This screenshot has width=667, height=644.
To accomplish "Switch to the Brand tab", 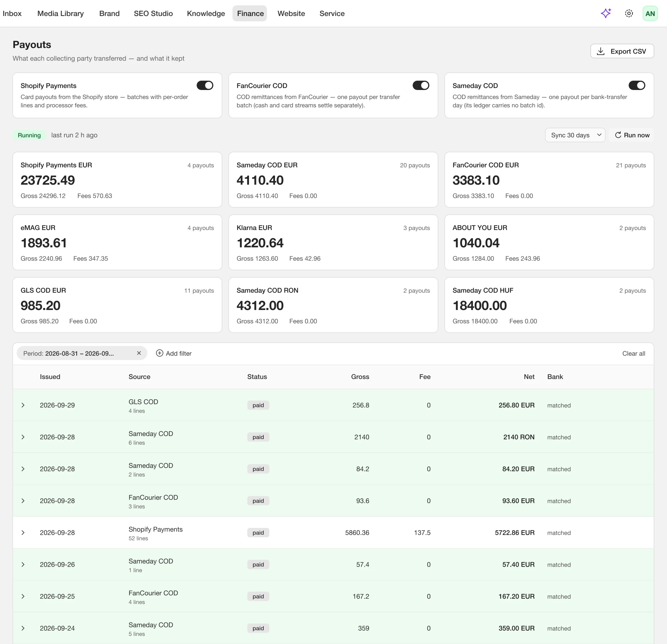I will click(x=109, y=13).
